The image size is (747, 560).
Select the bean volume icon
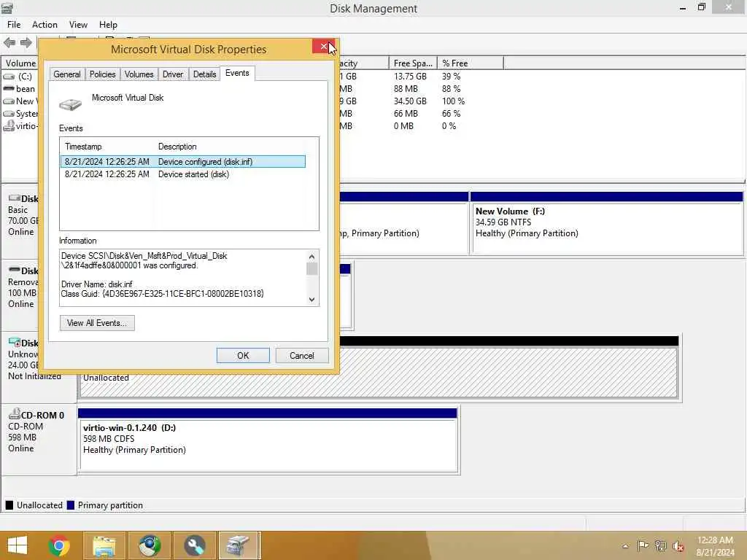tap(9, 88)
